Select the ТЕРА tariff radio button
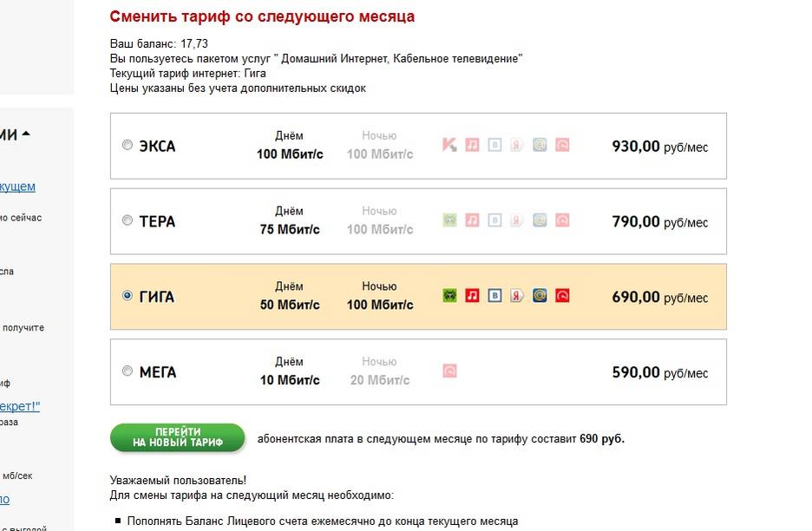Screen dimensions: 812x531 [x=128, y=220]
